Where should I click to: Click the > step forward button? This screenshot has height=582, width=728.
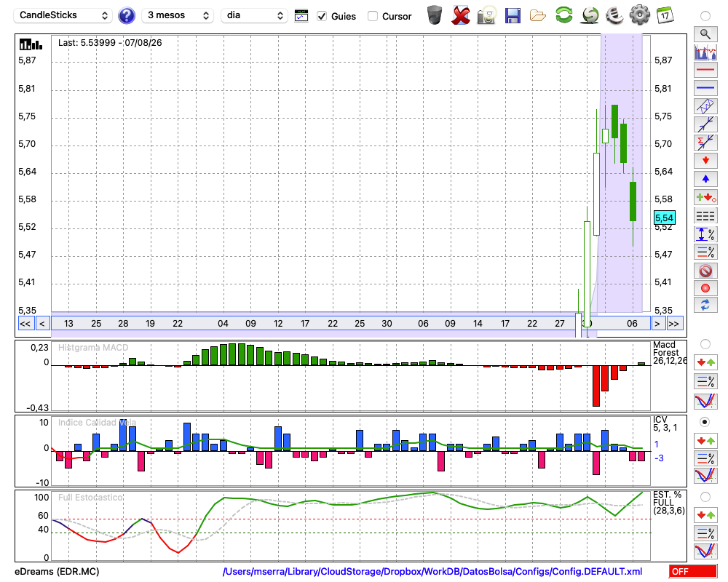(657, 324)
